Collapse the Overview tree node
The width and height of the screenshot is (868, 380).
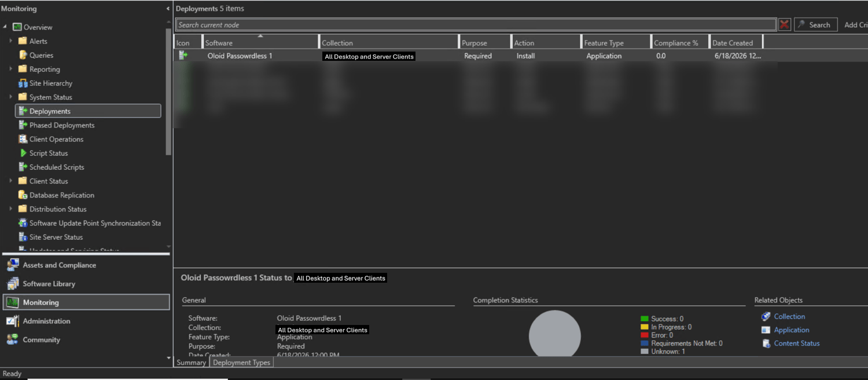pyautogui.click(x=5, y=27)
